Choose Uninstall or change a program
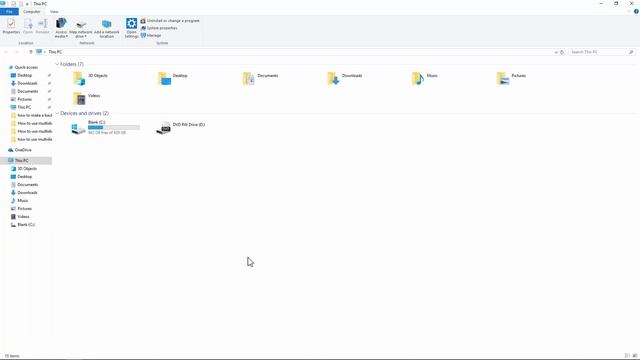Viewport: 640px width, 360px height. 170,20
